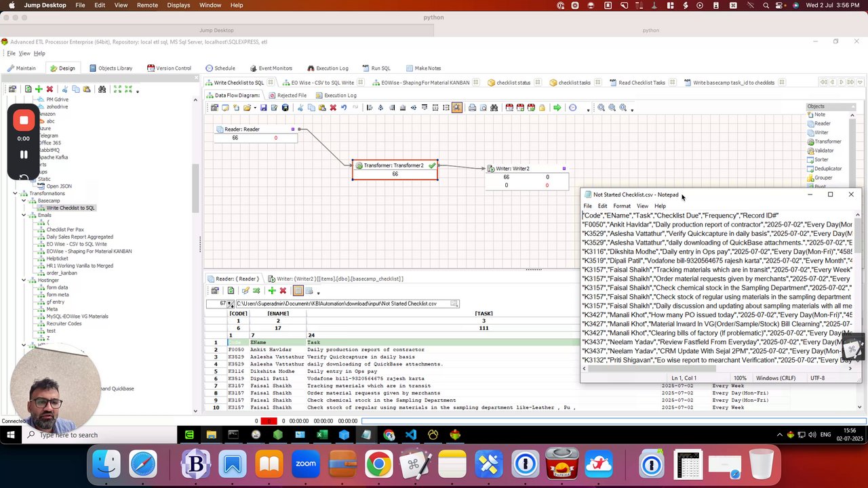Screen dimensions: 868x488
Task: Collapse the Emails folder in tree
Action: click(x=24, y=216)
